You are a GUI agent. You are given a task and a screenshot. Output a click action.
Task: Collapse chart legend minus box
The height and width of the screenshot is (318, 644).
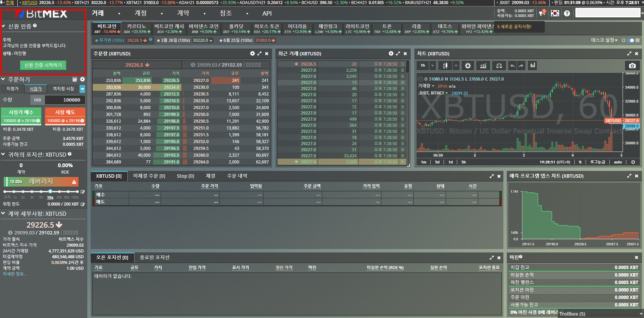coord(420,79)
